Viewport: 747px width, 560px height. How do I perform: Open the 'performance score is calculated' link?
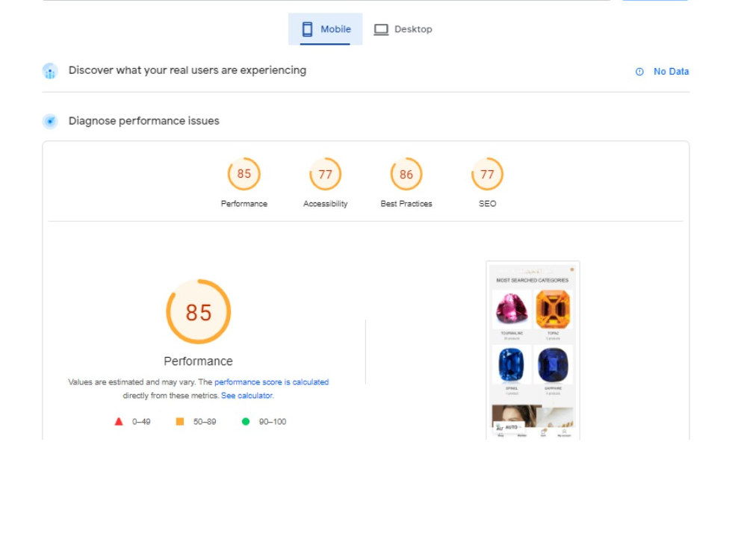pyautogui.click(x=272, y=382)
